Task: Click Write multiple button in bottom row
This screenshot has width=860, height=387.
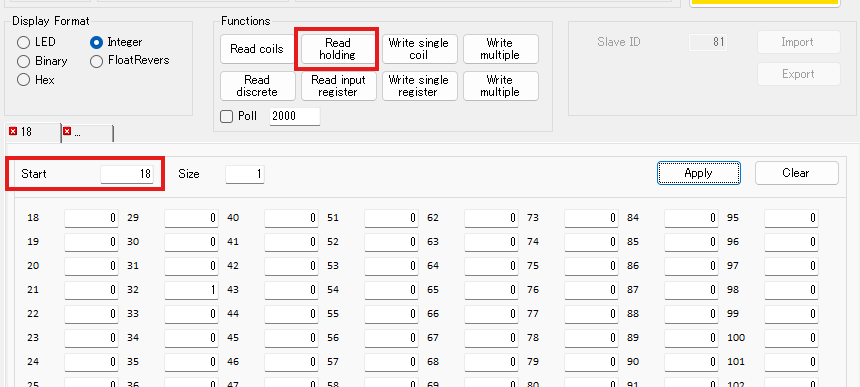Action: click(x=500, y=86)
